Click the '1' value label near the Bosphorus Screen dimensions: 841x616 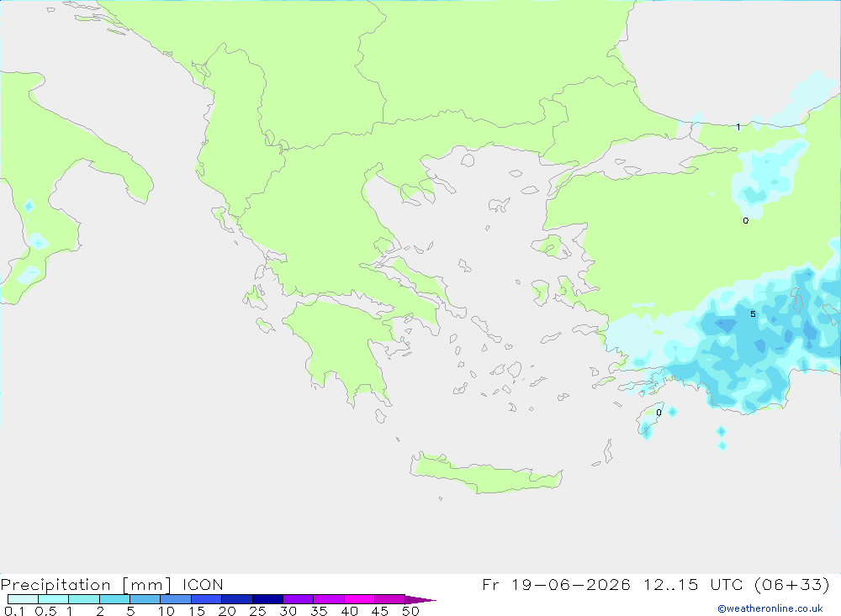pyautogui.click(x=738, y=127)
